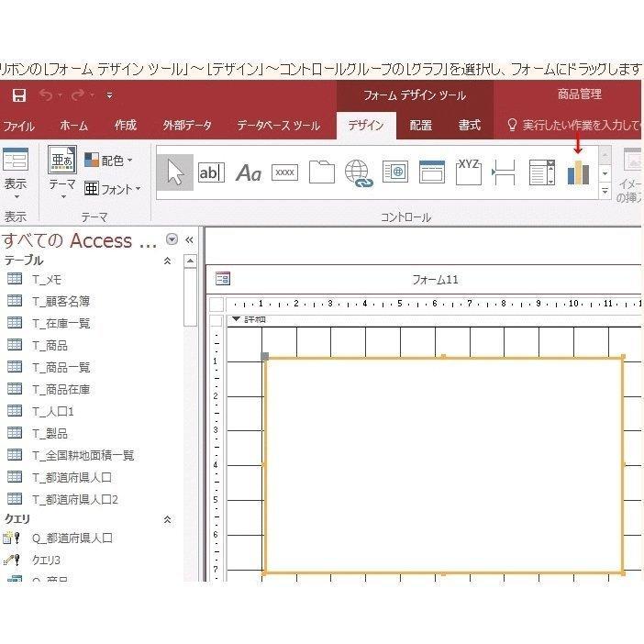Choose the Button control icon

click(285, 172)
